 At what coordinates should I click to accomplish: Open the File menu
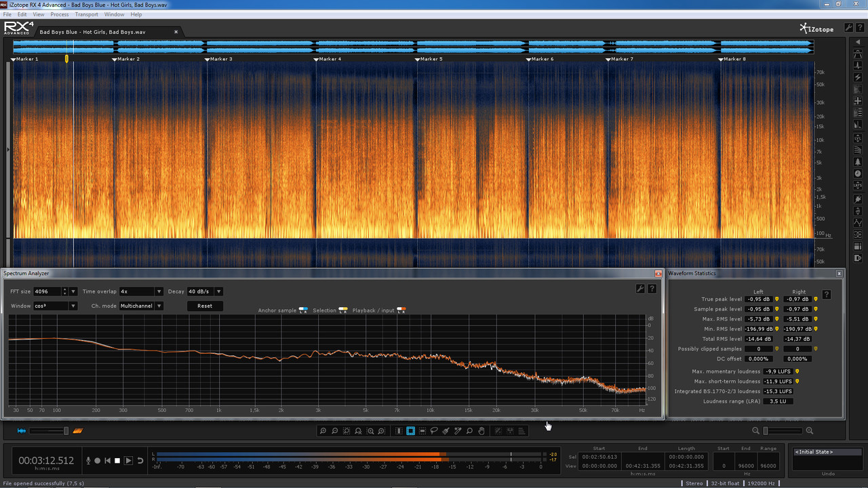coord(7,14)
